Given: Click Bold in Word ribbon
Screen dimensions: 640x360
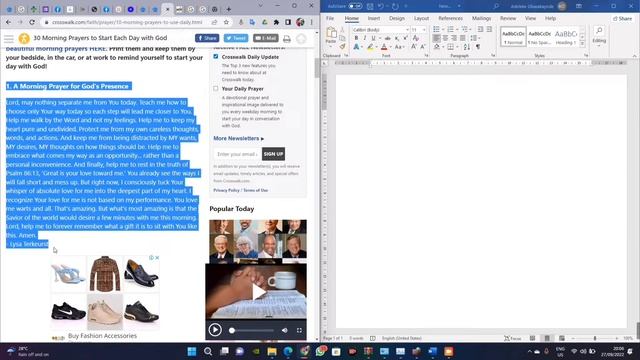Looking at the screenshot, I should [x=356, y=38].
